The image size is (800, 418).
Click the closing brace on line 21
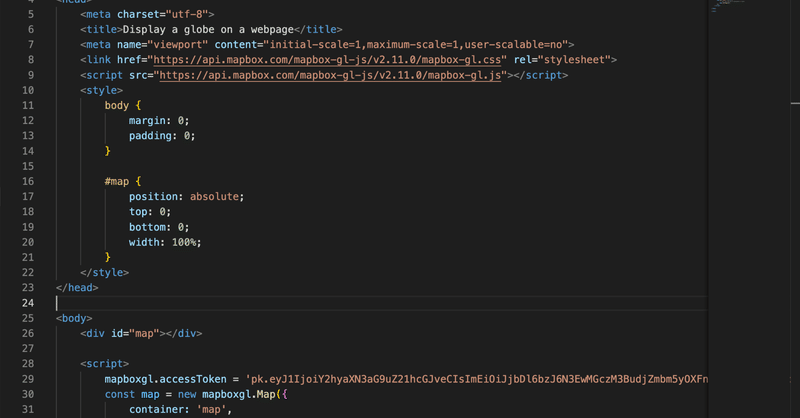[x=108, y=257]
